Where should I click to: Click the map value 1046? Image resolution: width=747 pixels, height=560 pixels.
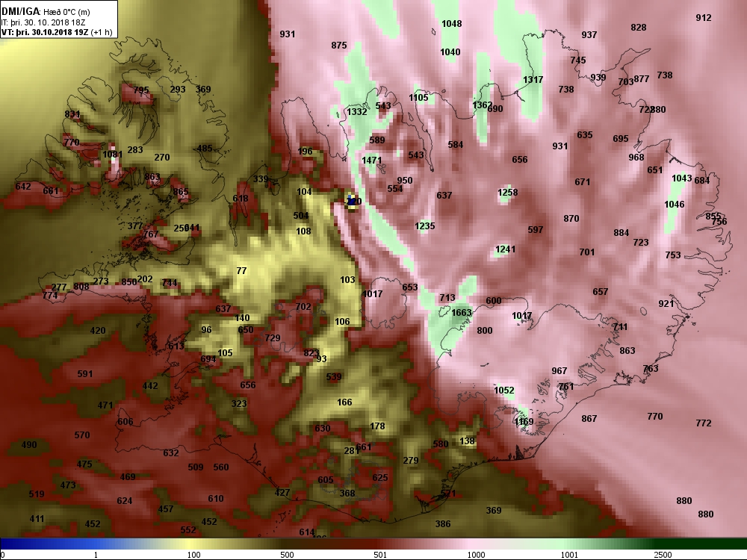tap(674, 205)
